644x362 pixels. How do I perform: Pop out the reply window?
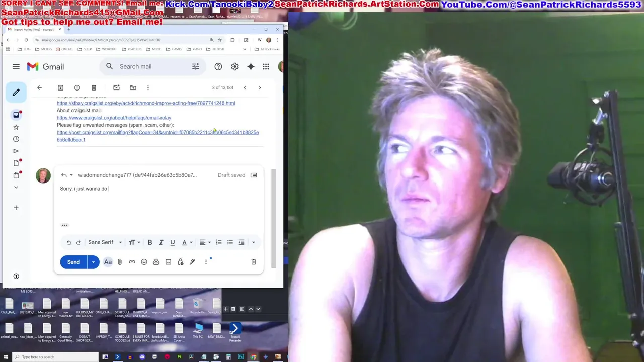[254, 175]
